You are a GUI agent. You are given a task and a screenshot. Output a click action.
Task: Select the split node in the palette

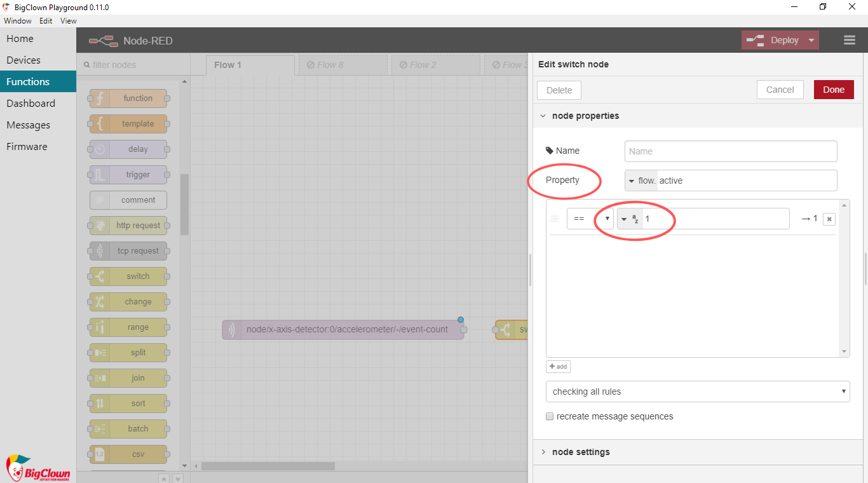(128, 353)
